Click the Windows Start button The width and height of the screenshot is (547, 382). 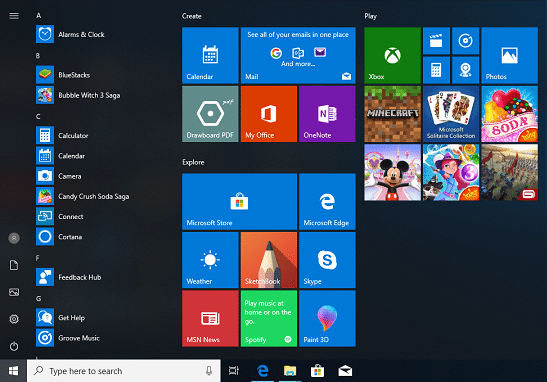13,371
